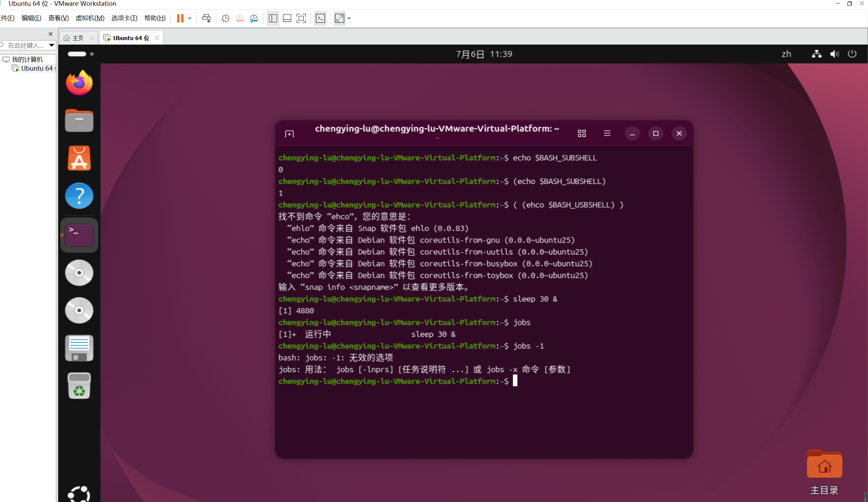Expand the power options dropdown arrow
868x502 pixels.
click(190, 19)
